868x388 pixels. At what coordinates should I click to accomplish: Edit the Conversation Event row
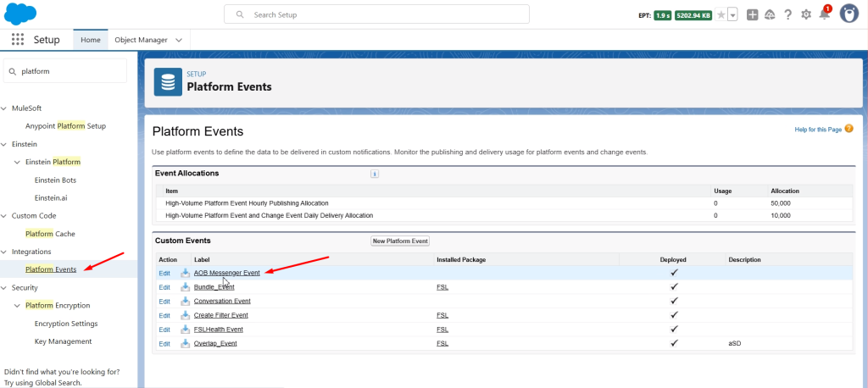164,301
